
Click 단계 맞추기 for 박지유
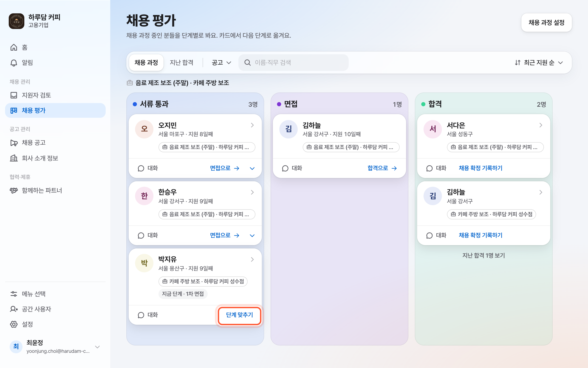click(239, 315)
